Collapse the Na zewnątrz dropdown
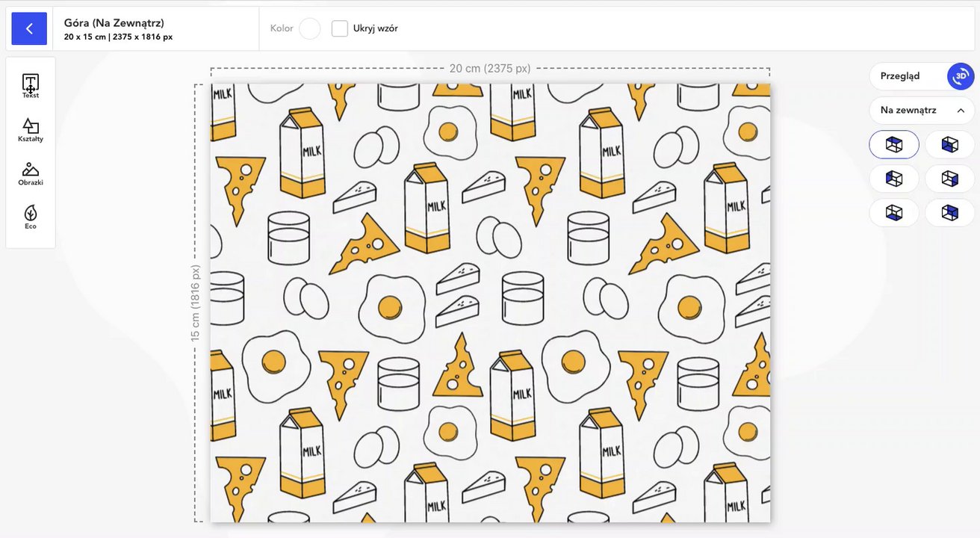Viewport: 980px width, 538px height. [922, 111]
